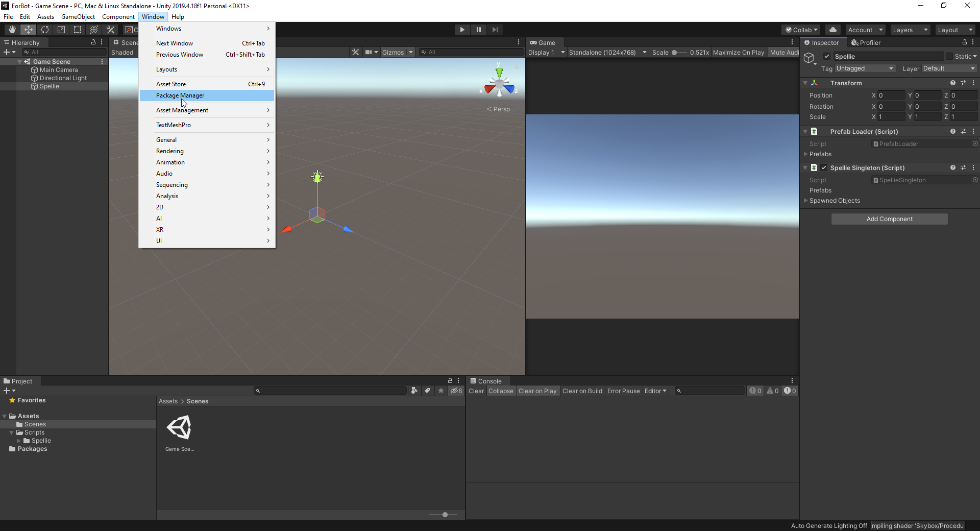The image size is (980, 531).
Task: Disable the Spellie Singleton script checkbox
Action: coord(824,168)
